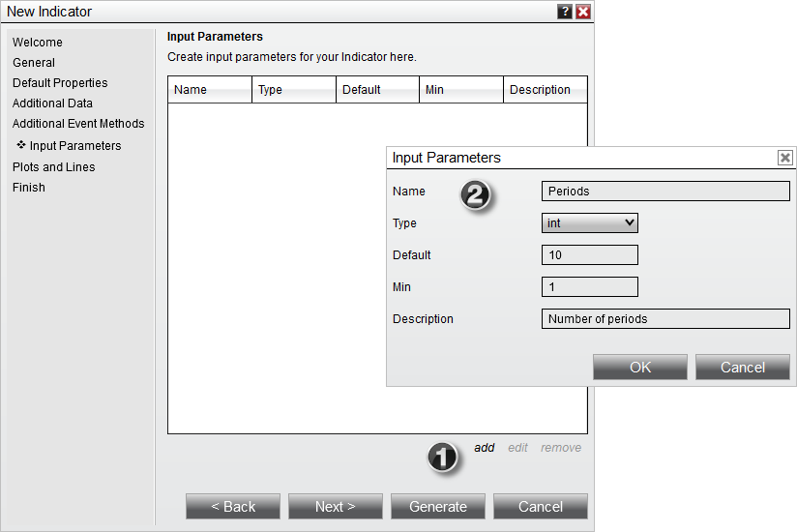Click the Name field containing Periods

coord(665,192)
